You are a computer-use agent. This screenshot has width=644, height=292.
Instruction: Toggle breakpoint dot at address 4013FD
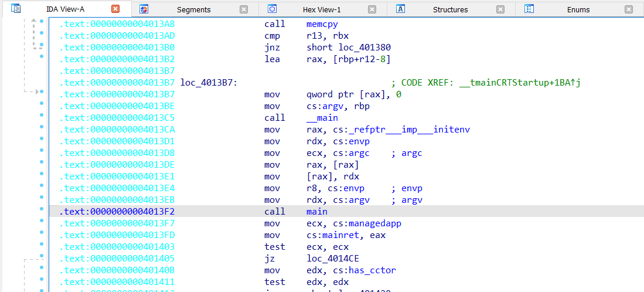coord(42,232)
